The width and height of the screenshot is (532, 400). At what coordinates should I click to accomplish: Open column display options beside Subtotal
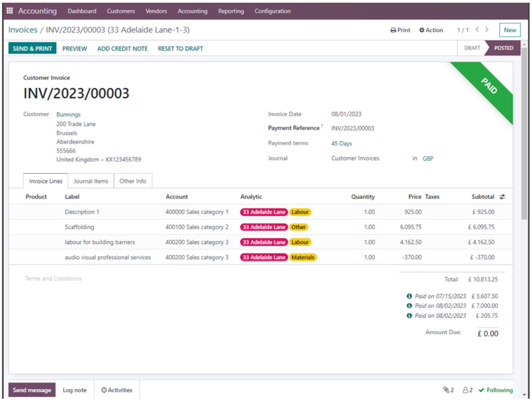click(502, 197)
